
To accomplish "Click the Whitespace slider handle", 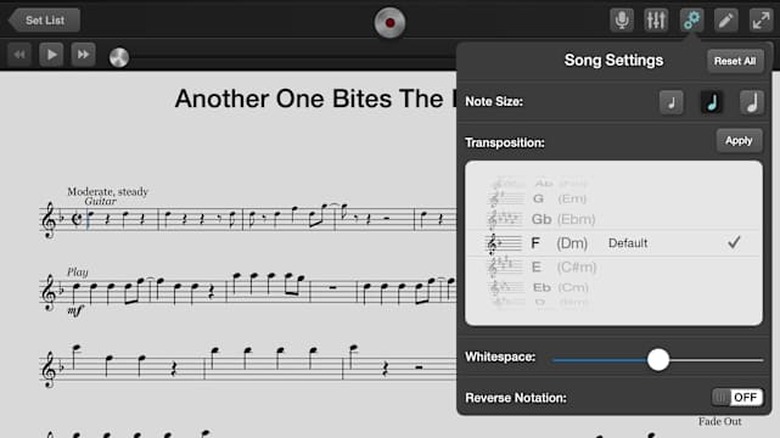I will 658,359.
